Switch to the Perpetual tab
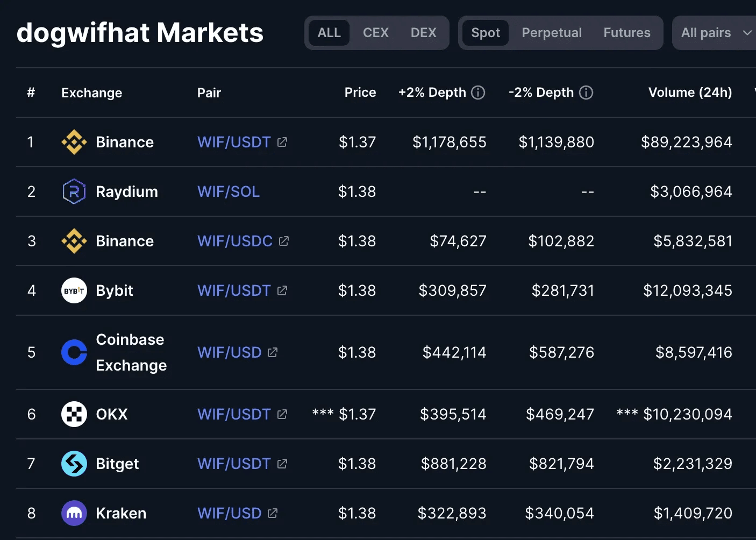The image size is (756, 540). (552, 33)
